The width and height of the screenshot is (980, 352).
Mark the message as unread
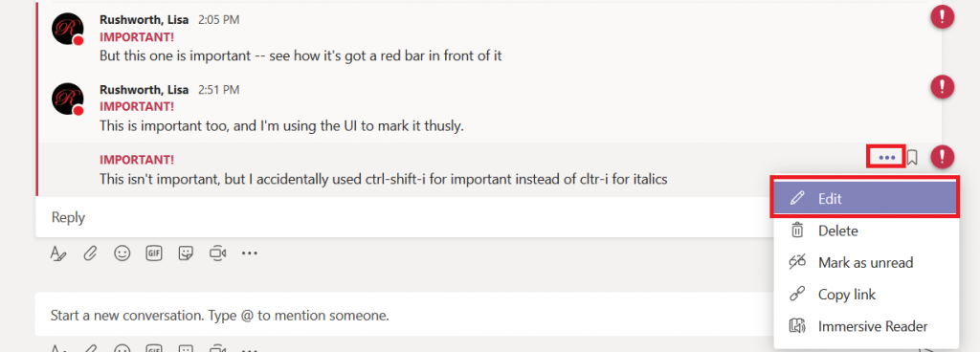[x=865, y=263]
